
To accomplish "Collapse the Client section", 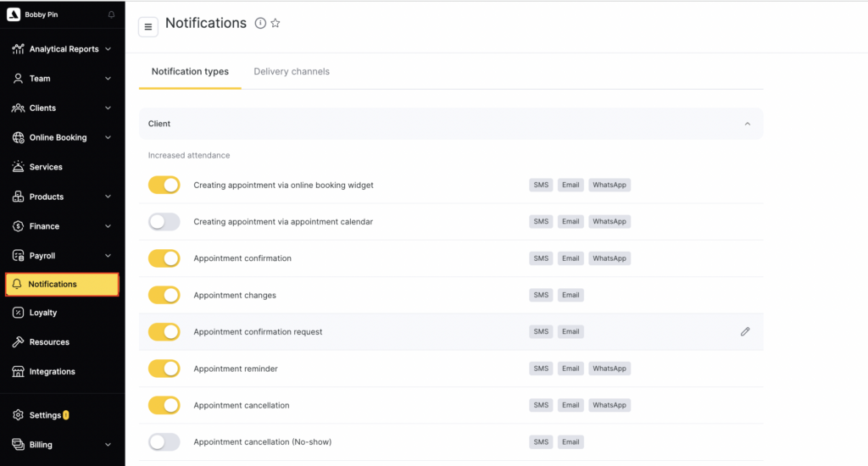I will point(747,124).
